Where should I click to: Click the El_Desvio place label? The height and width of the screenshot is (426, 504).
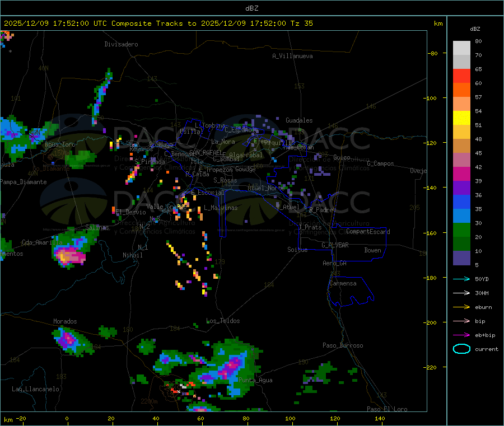click(x=131, y=212)
